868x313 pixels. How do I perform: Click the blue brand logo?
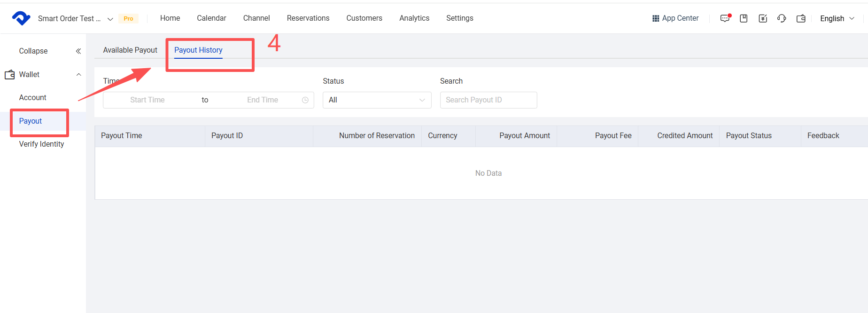coord(21,18)
